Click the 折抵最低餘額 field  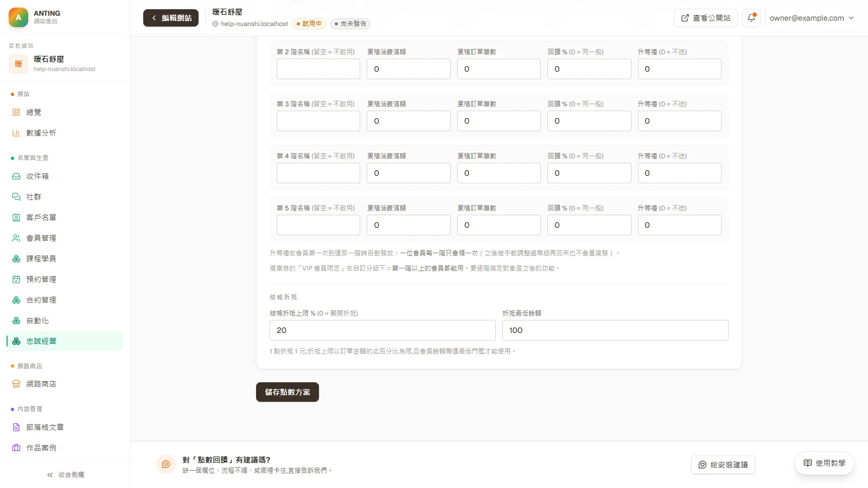pos(615,330)
